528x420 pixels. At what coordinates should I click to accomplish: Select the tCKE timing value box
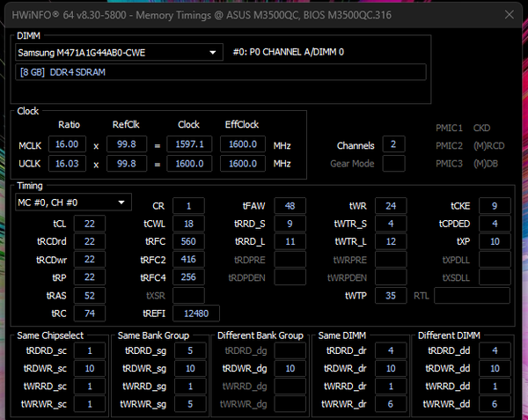coord(495,205)
